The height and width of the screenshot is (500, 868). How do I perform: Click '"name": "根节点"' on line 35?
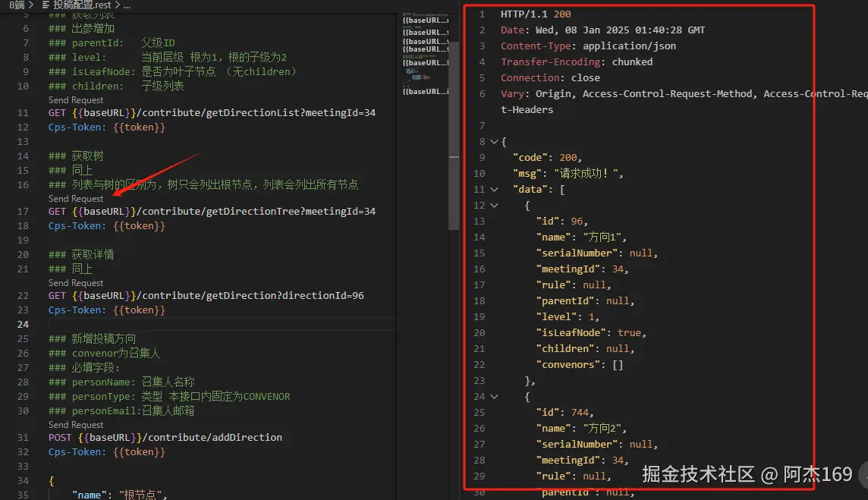[x=120, y=495]
